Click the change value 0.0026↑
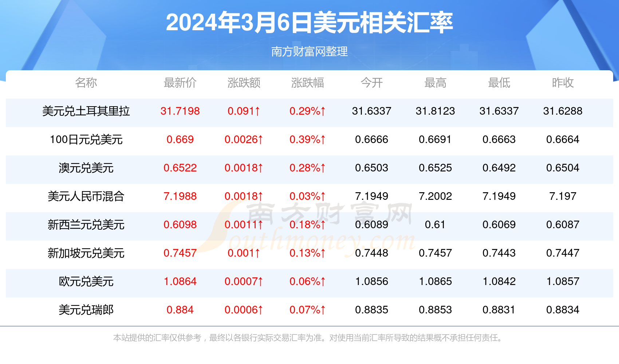The height and width of the screenshot is (364, 619). coord(244,139)
